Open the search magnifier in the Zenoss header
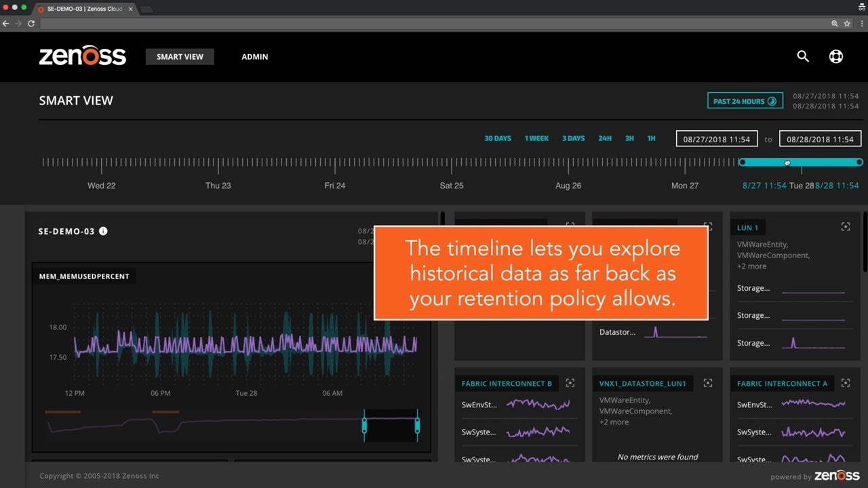This screenshot has height=488, width=868. tap(803, 56)
